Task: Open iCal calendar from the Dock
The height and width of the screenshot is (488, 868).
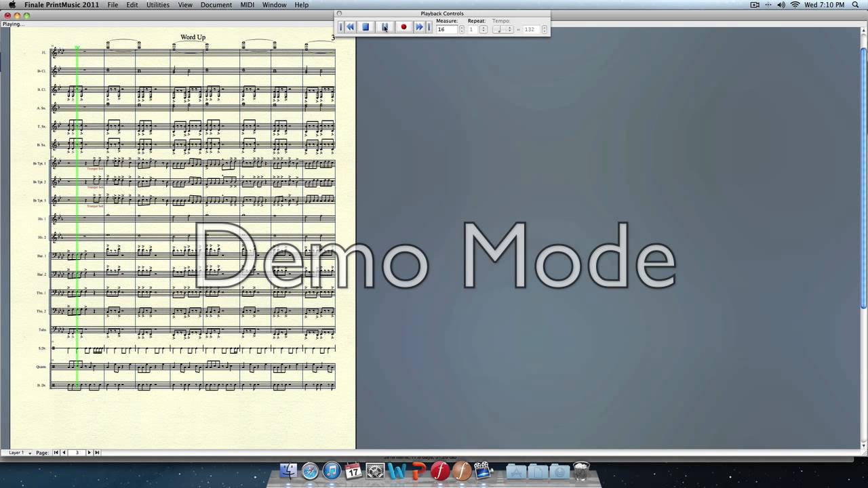Action: [x=353, y=470]
